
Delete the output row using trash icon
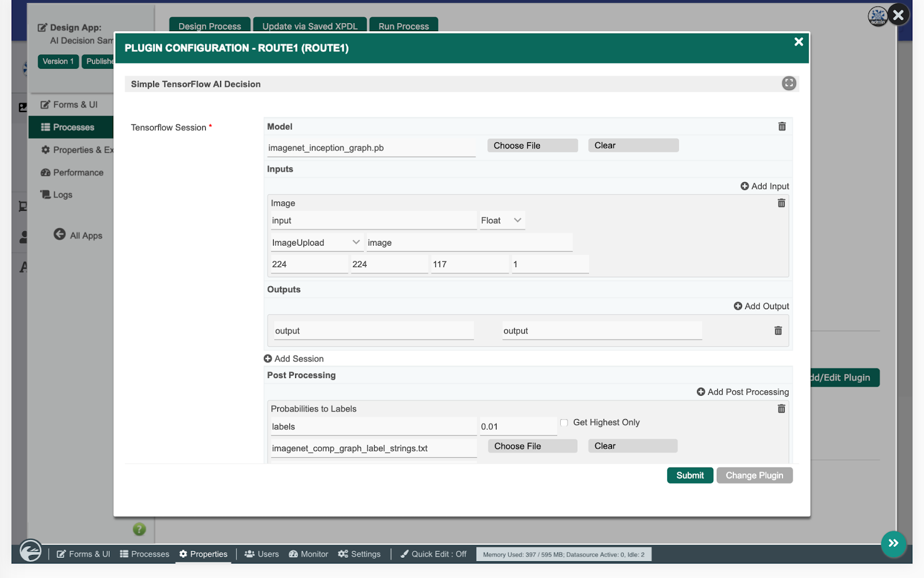point(778,331)
